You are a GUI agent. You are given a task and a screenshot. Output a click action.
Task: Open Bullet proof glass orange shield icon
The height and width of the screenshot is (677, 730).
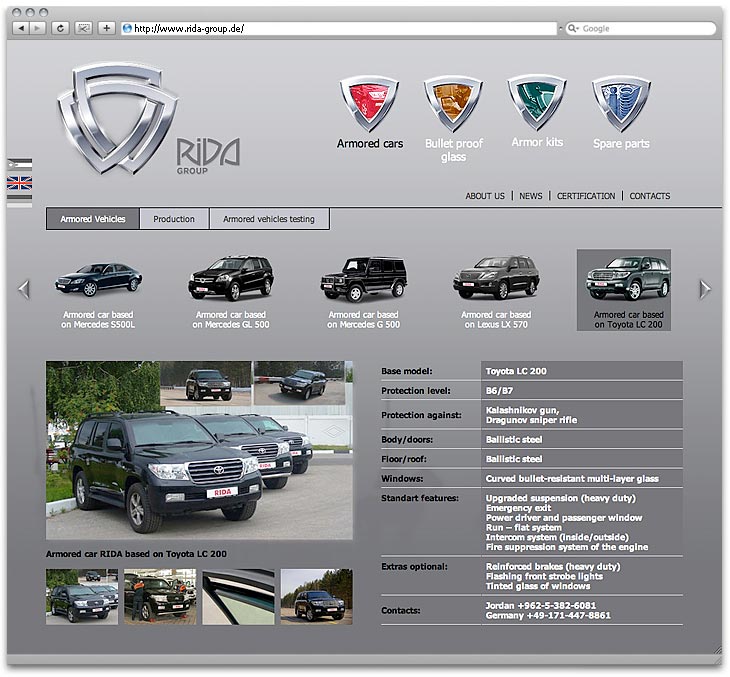coord(453,103)
